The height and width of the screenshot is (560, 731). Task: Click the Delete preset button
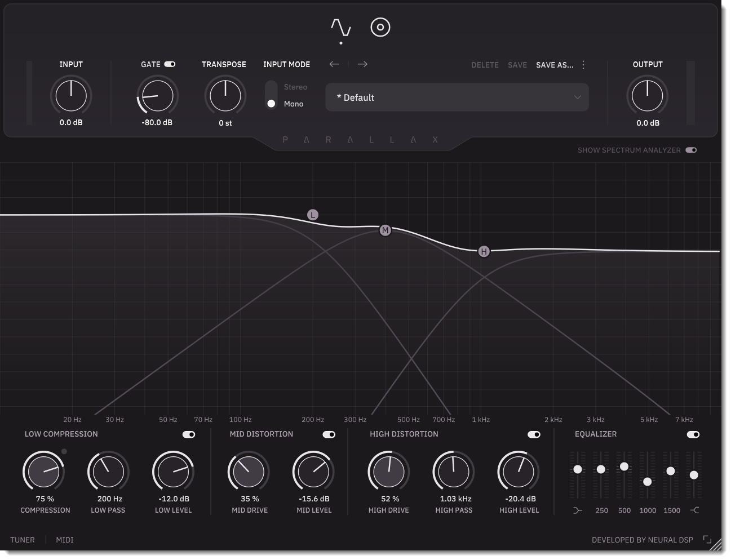click(485, 65)
